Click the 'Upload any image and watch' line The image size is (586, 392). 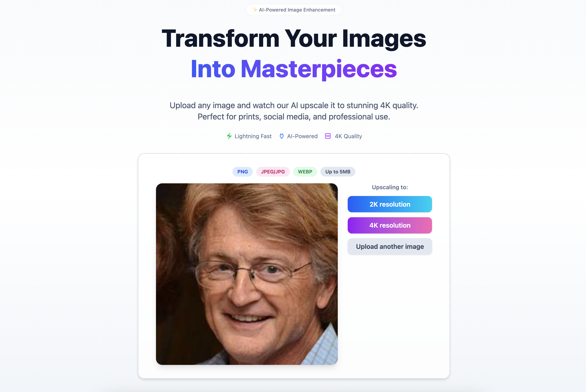click(x=294, y=105)
